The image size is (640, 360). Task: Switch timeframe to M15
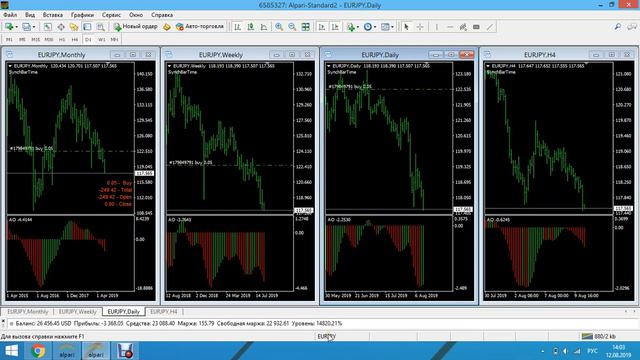(x=36, y=40)
